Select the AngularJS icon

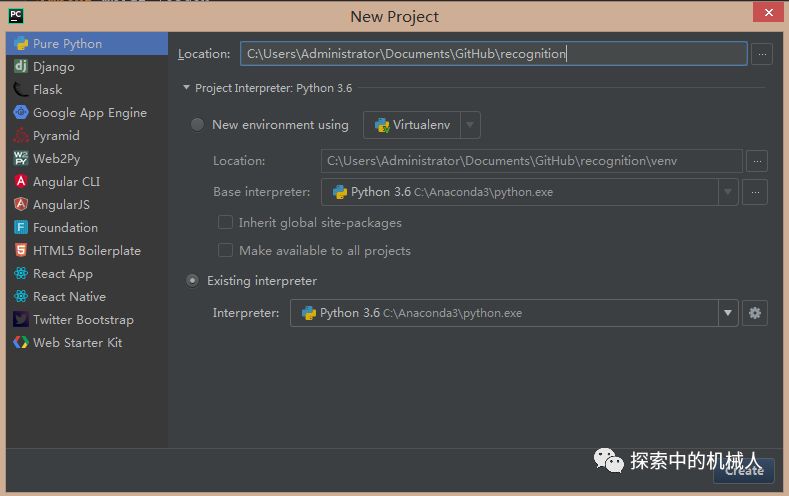click(21, 204)
